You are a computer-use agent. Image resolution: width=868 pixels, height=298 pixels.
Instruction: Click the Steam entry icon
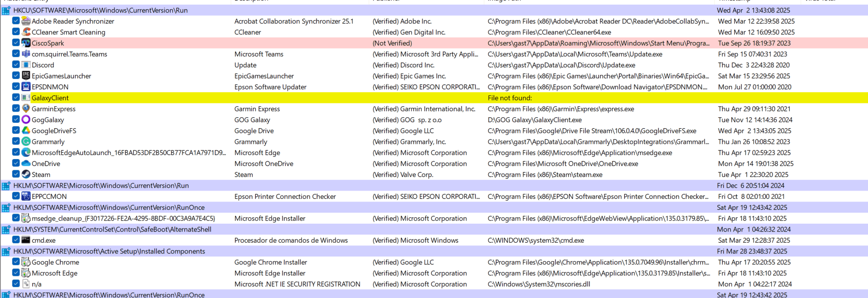26,174
